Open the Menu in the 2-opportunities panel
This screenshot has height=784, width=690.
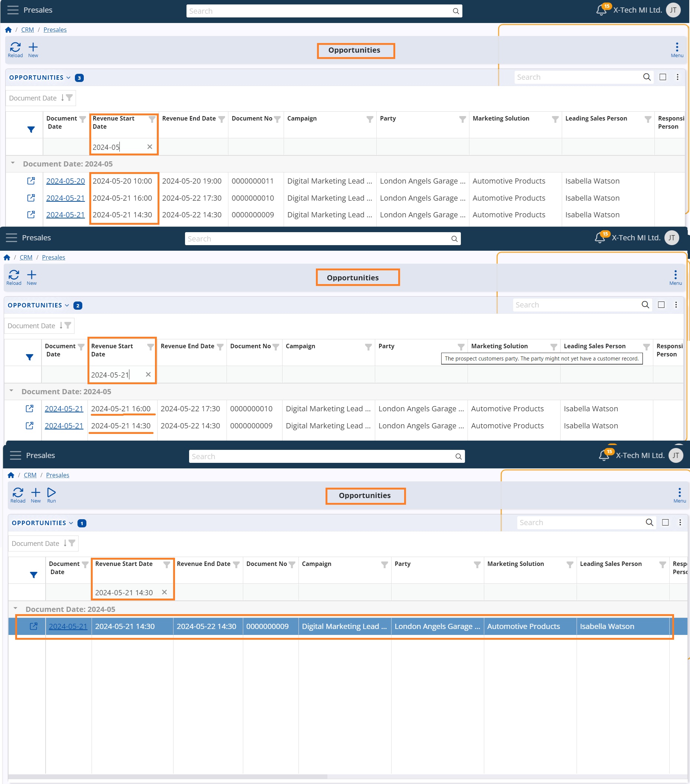[x=676, y=277]
